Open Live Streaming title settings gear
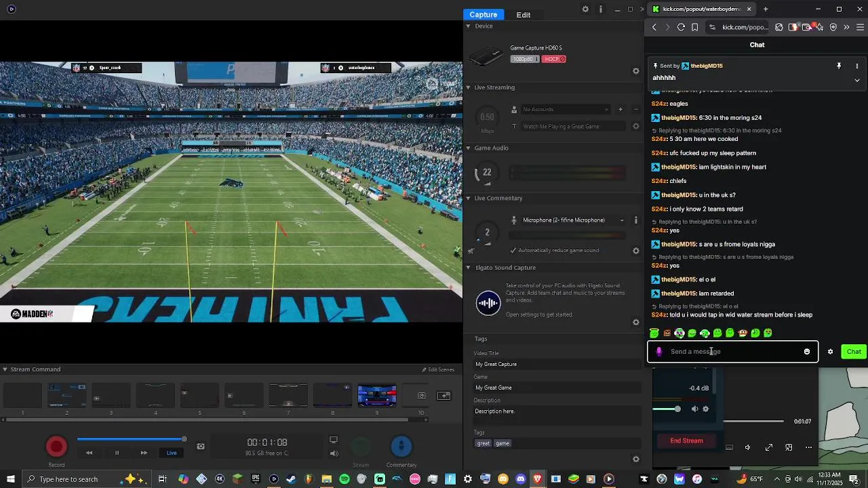 (636, 126)
